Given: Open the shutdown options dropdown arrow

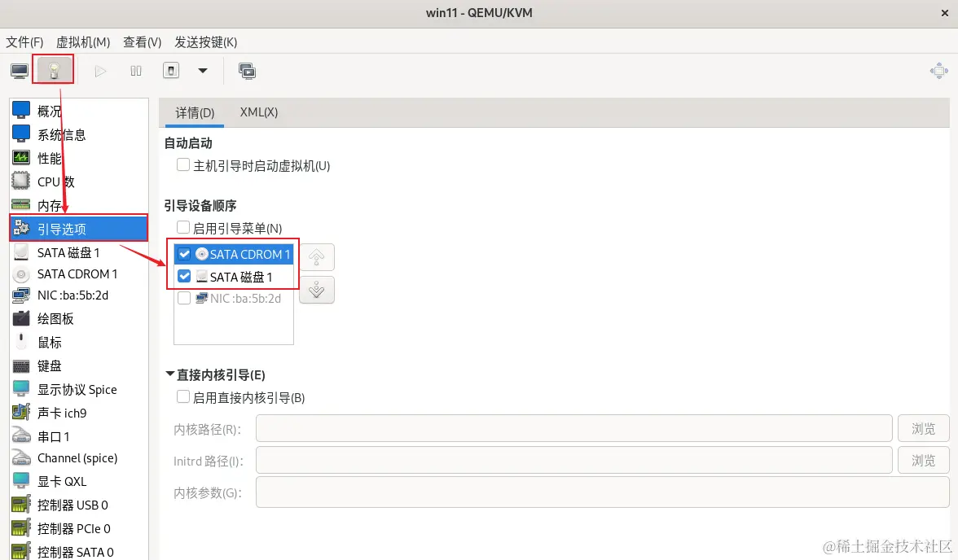Looking at the screenshot, I should pyautogui.click(x=203, y=71).
